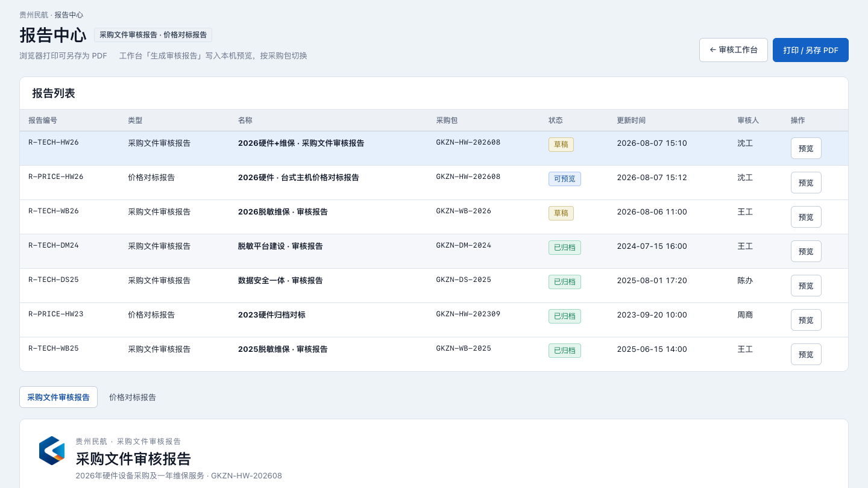Preview the R-TECH-DS25 report

coord(806,286)
